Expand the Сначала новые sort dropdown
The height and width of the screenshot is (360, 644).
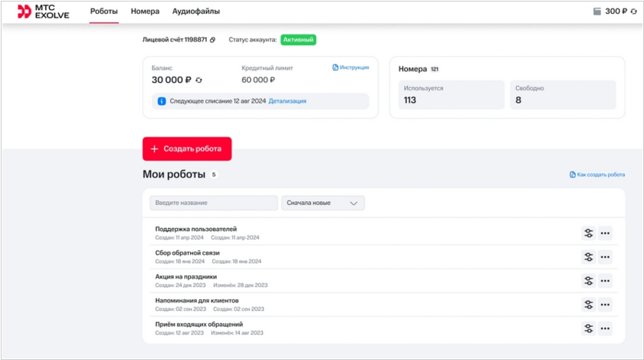[323, 203]
